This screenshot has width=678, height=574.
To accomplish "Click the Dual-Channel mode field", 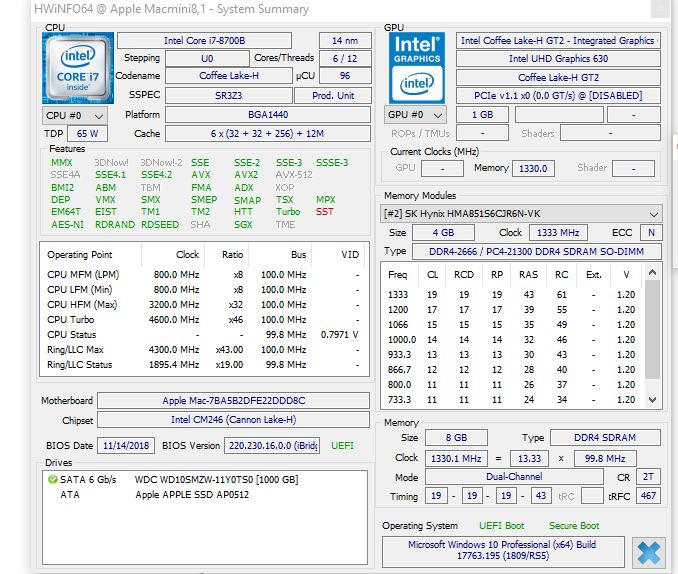I will coord(514,477).
